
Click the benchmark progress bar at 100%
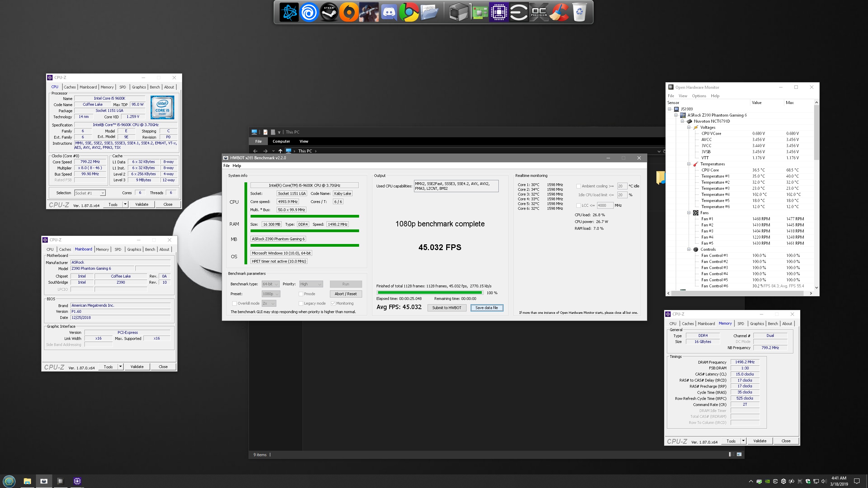(430, 292)
